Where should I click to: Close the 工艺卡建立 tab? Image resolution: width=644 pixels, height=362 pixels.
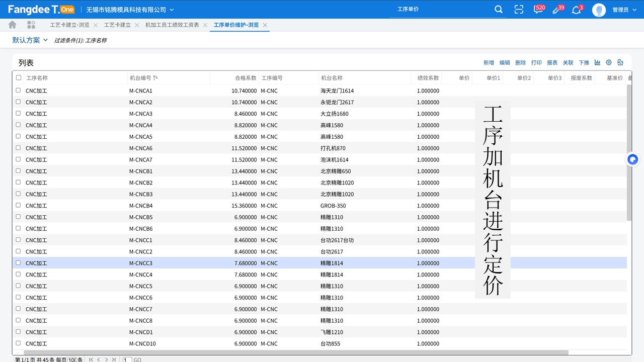click(x=137, y=25)
